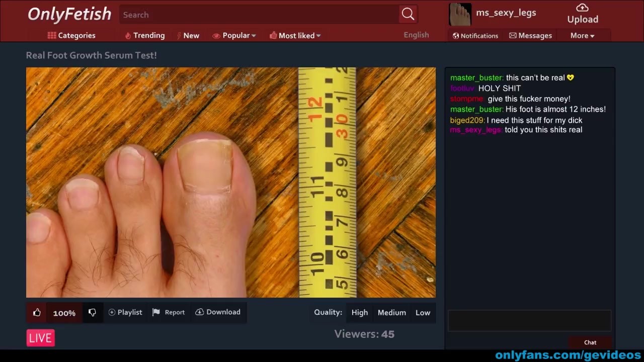Click the thumbs down dislike icon
The height and width of the screenshot is (362, 644).
pos(92,313)
